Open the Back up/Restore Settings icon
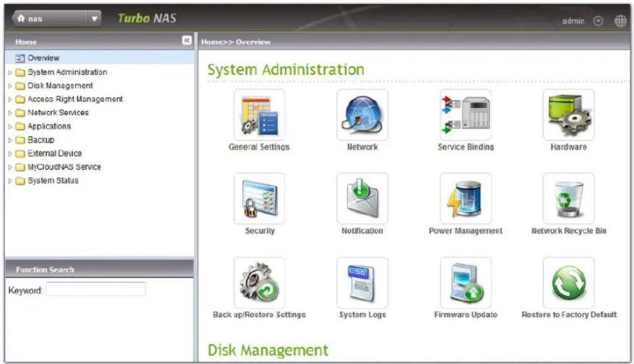The image size is (634, 364). (x=259, y=283)
